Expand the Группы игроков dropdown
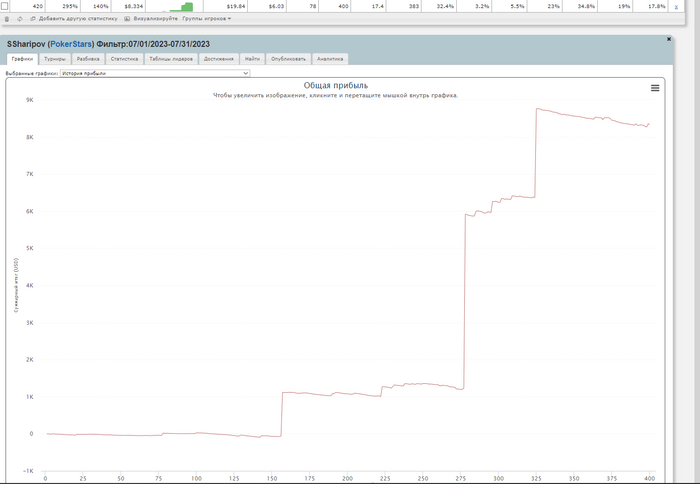 pyautogui.click(x=207, y=19)
